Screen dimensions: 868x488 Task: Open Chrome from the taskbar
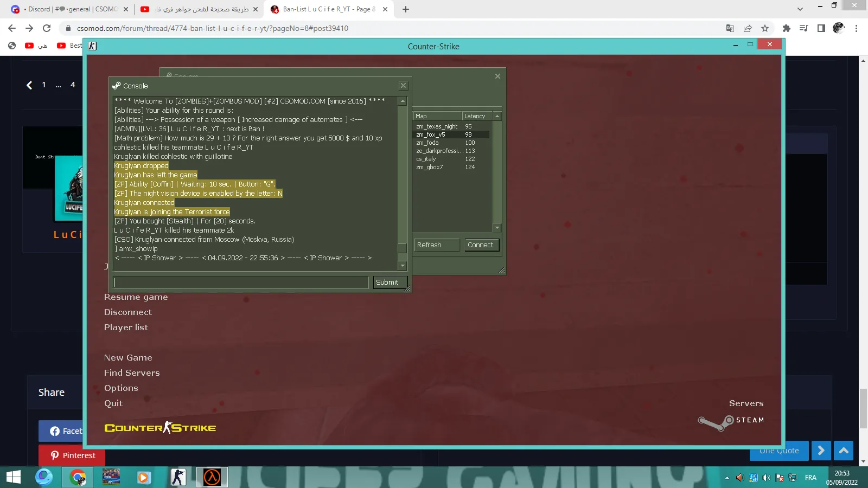click(78, 477)
